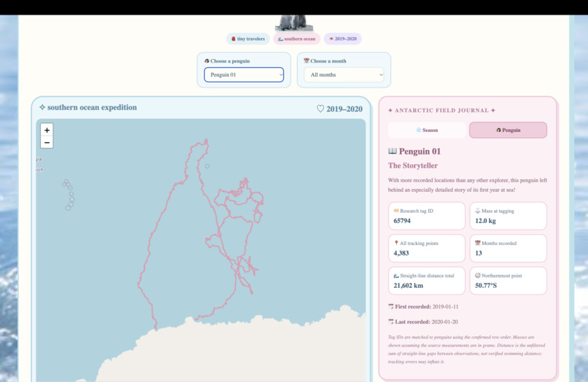
Task: Open the Choose a penguin dropdown
Action: [244, 74]
